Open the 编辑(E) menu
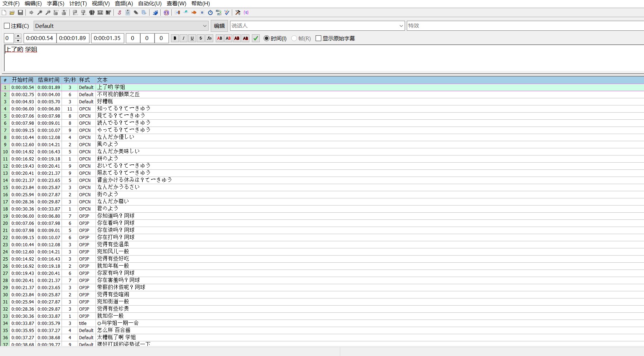Viewport: 644px width, 356px height. tap(33, 4)
